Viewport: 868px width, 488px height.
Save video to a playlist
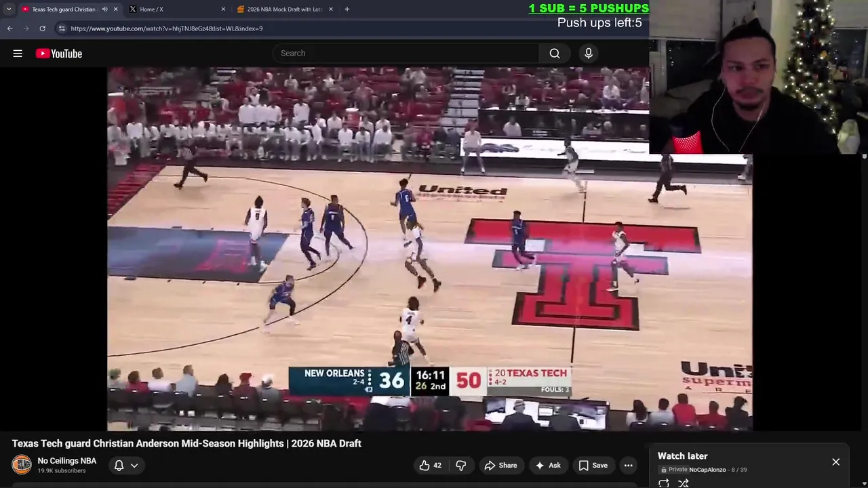click(x=593, y=466)
